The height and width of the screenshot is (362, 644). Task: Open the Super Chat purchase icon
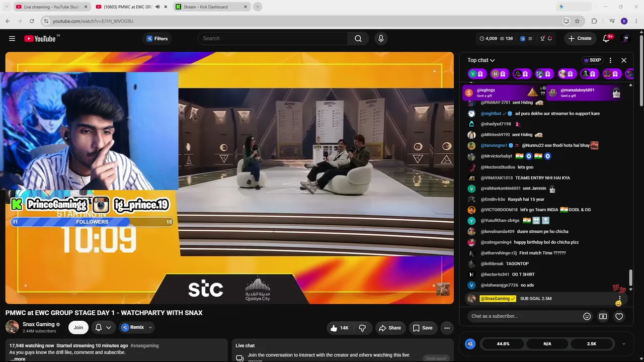pyautogui.click(x=603, y=316)
